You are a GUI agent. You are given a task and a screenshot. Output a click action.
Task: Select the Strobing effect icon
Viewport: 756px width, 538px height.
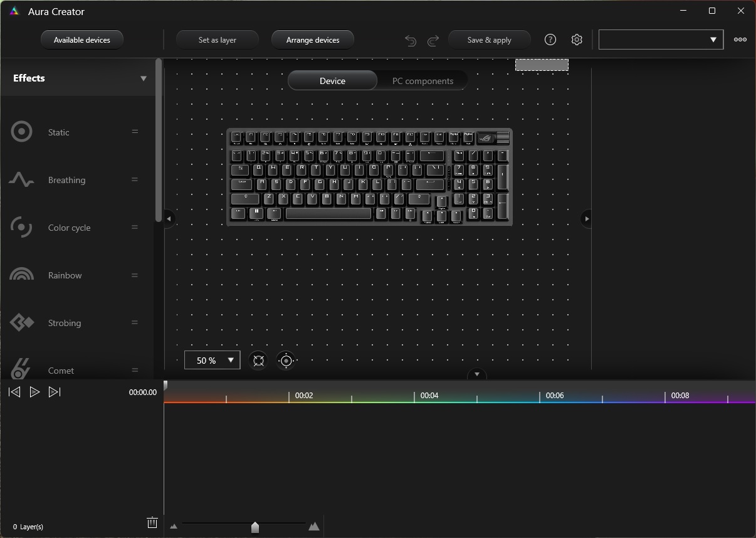pyautogui.click(x=22, y=322)
